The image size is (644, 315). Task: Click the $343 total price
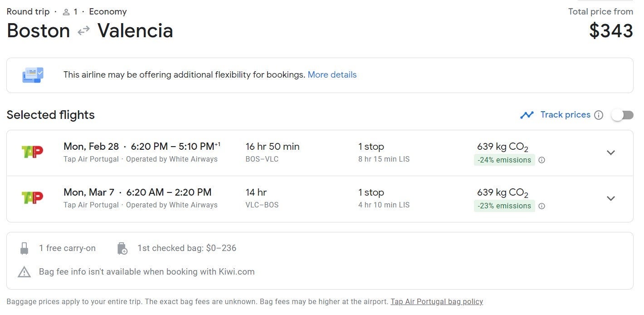[611, 31]
